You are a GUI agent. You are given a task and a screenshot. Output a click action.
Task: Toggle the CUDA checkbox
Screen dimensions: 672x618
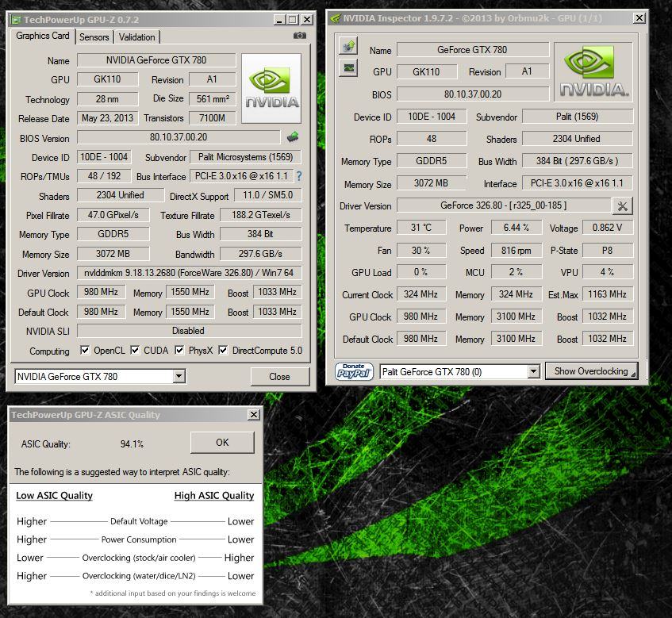coord(135,350)
